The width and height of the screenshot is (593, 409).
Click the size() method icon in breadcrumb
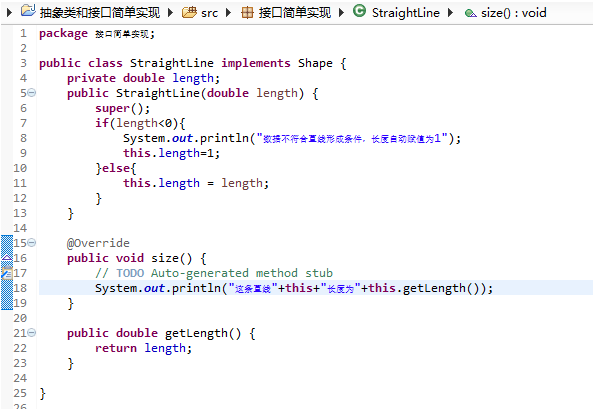[x=470, y=14]
